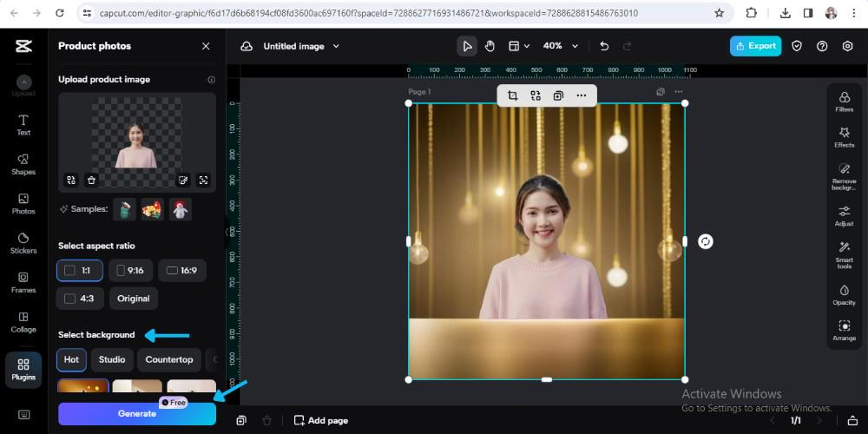Screen dimensions: 868x434
Task: Activate the Select pointer tool
Action: pyautogui.click(x=467, y=47)
